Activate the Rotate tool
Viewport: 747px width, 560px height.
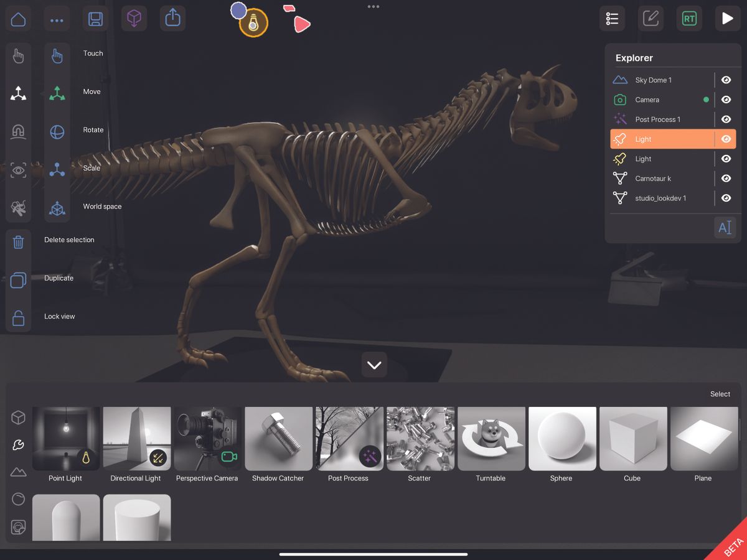point(57,130)
